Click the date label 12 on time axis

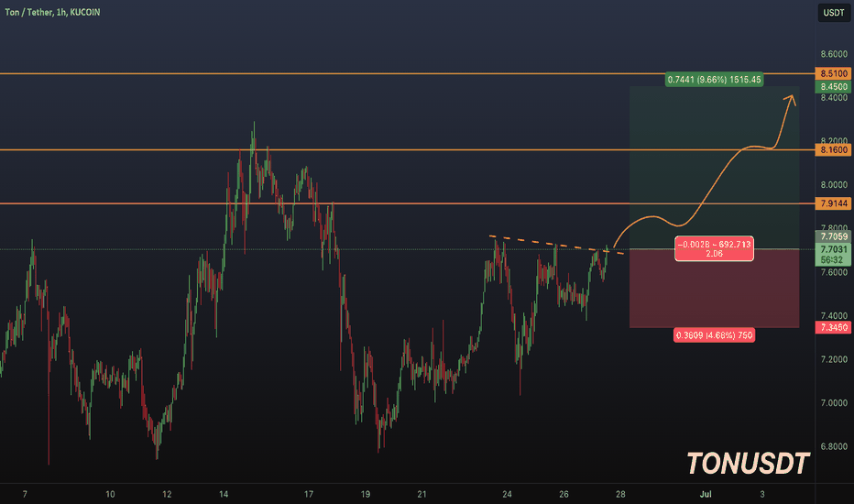click(167, 494)
